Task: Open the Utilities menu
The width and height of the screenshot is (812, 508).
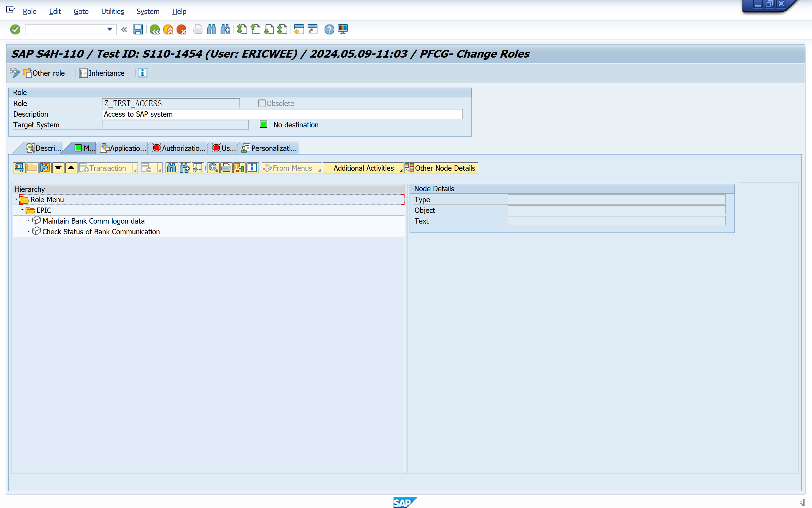Action: coord(112,11)
